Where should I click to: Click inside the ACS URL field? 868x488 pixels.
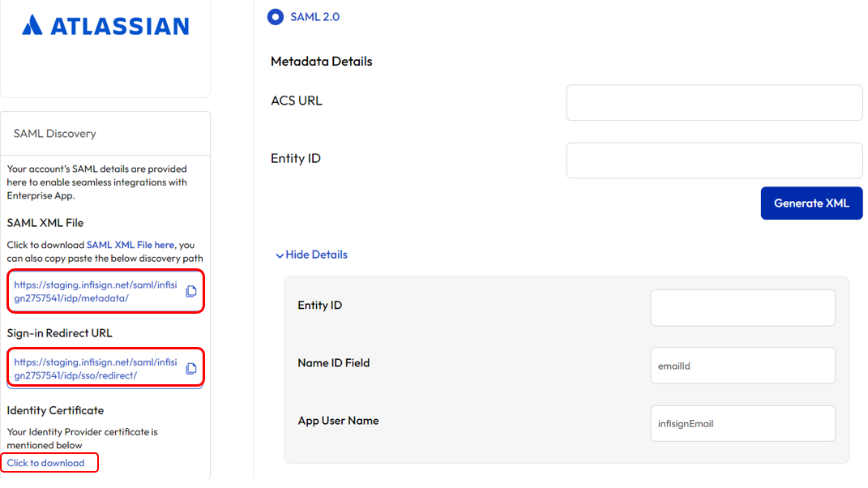coord(713,102)
